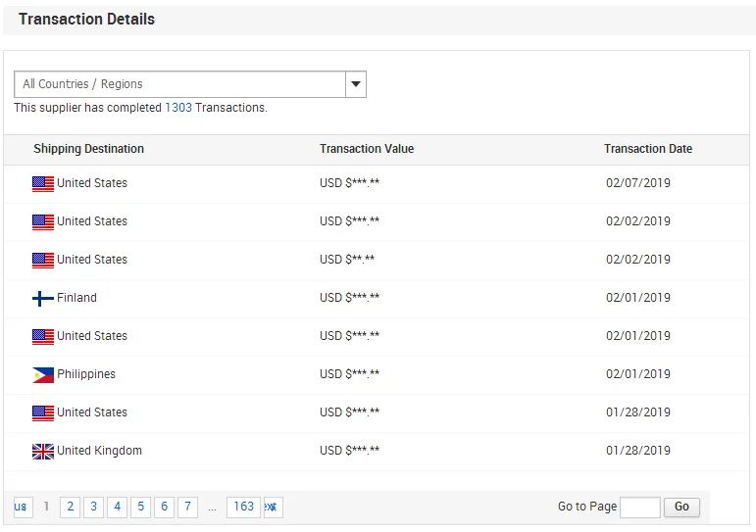Select the United Kingdom destination text

click(99, 451)
